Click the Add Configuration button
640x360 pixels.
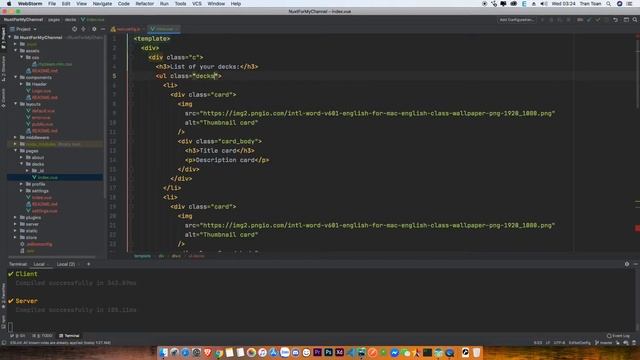point(516,20)
